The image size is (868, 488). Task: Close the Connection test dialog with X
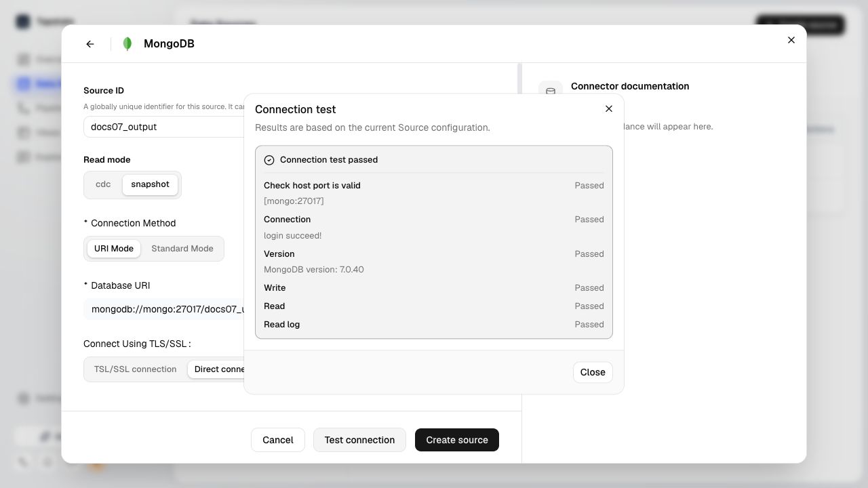[x=609, y=109]
